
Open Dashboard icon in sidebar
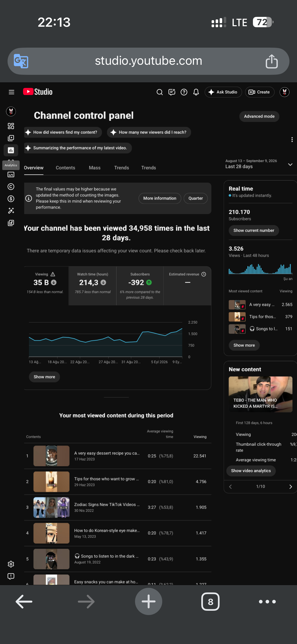(x=11, y=126)
